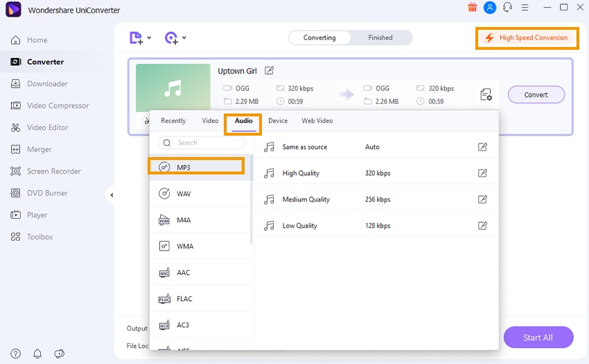The image size is (589, 364).
Task: Click the Start All button
Action: pos(538,337)
